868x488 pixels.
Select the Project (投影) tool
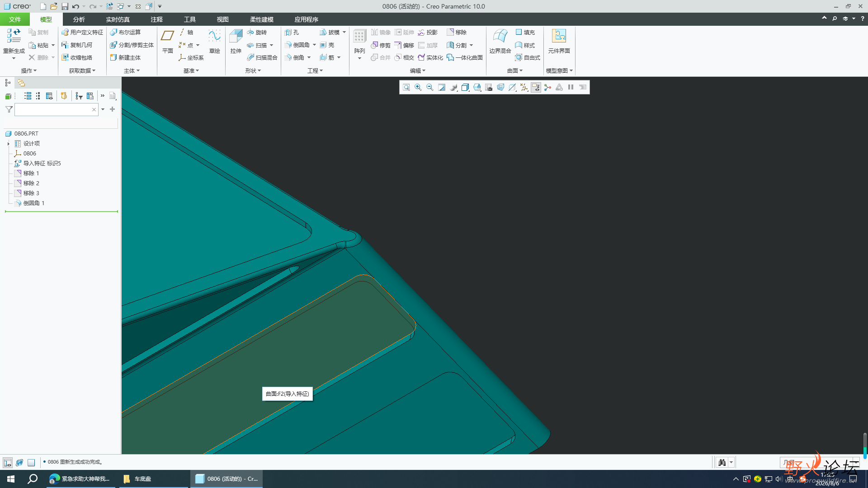[x=428, y=33]
